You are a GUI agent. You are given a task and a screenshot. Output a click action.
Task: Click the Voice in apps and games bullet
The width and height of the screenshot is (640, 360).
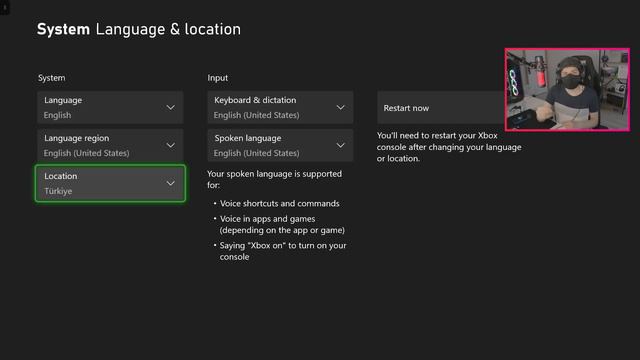pyautogui.click(x=282, y=224)
